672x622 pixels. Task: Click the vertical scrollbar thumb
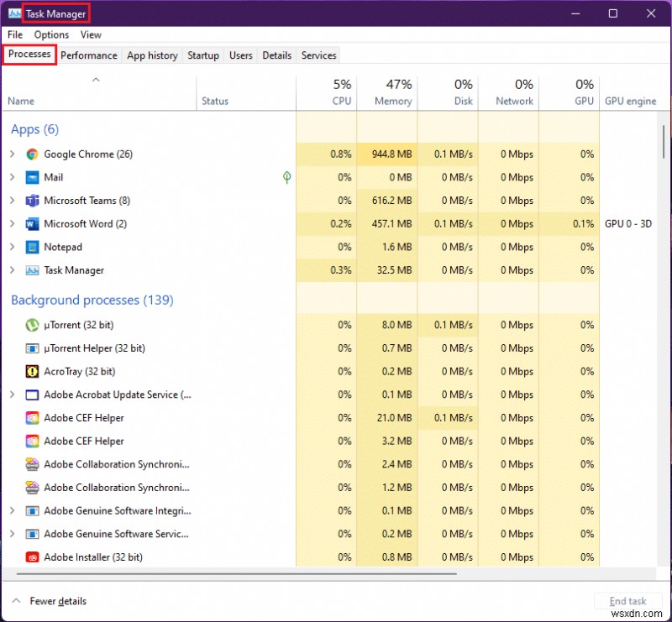coord(664,142)
